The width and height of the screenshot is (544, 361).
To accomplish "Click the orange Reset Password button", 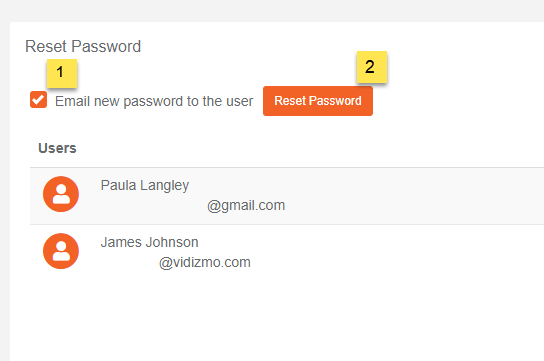I will click(x=318, y=101).
